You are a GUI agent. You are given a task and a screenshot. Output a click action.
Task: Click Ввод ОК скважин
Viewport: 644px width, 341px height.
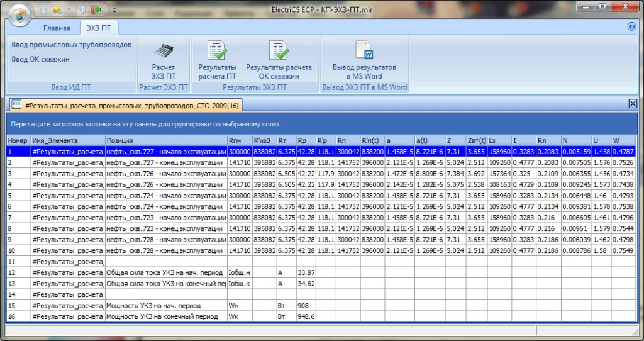pos(40,59)
